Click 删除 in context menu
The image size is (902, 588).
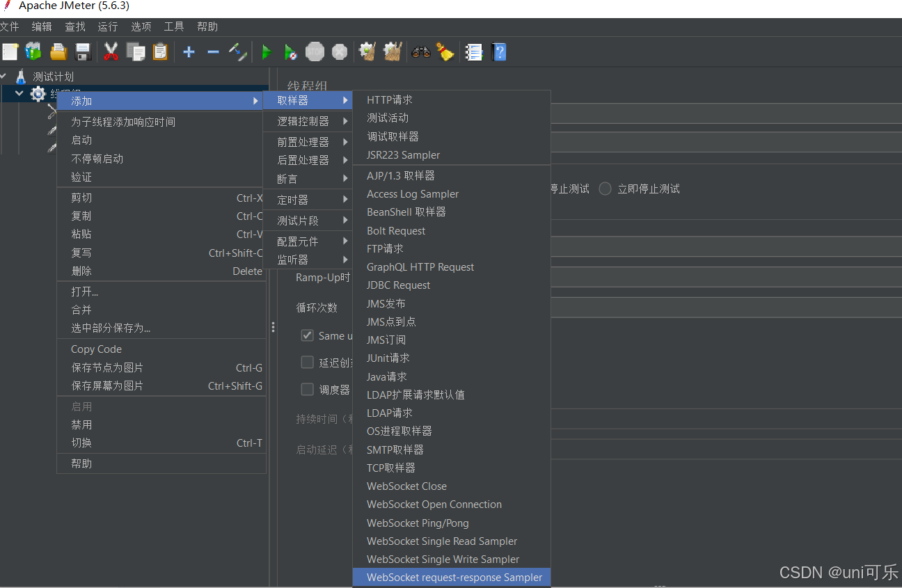click(x=161, y=271)
